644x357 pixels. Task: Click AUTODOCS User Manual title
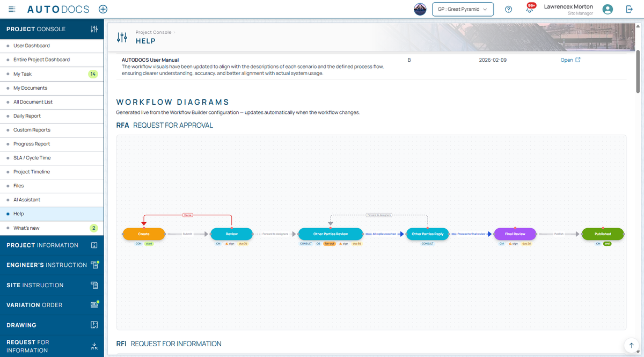(150, 60)
